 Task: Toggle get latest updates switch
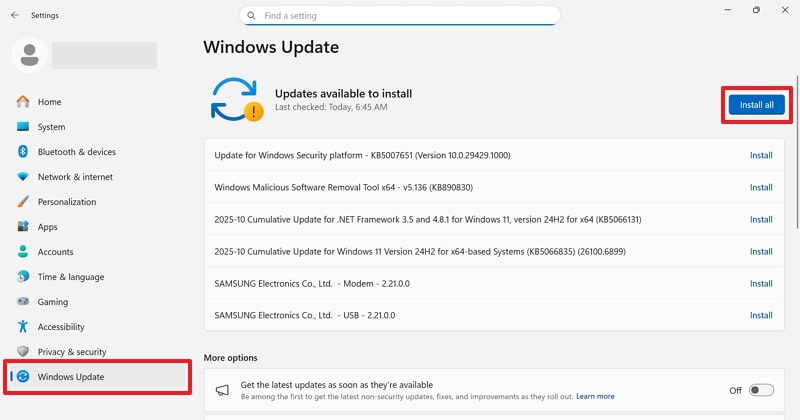762,390
